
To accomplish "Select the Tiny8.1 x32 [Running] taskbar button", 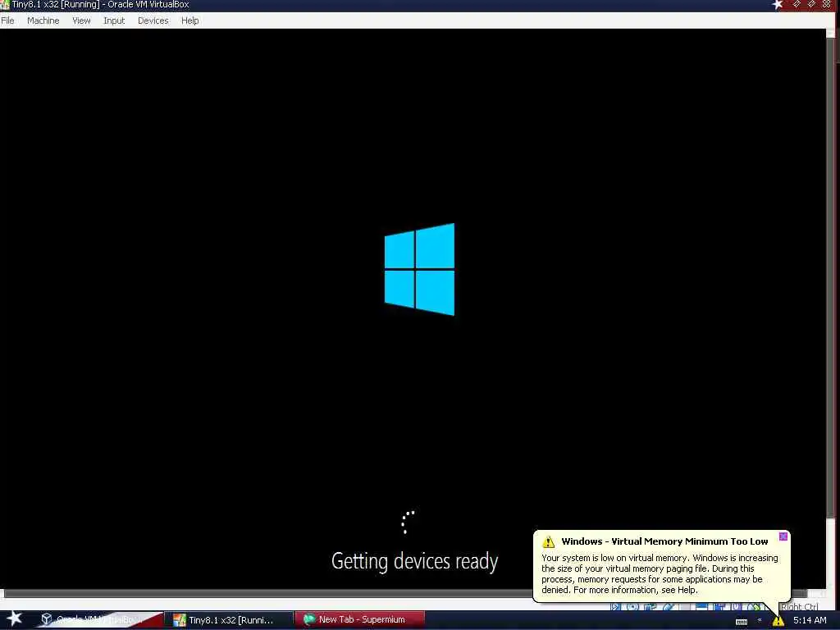I will pyautogui.click(x=231, y=620).
